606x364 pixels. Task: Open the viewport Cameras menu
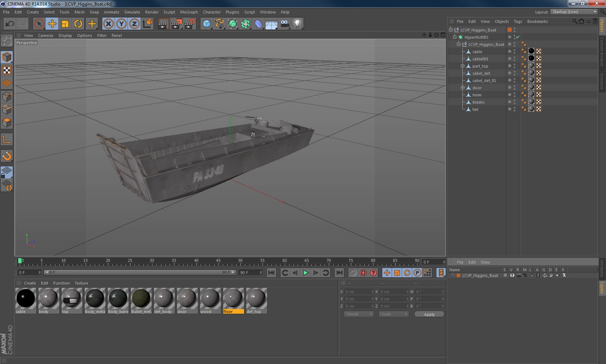(x=46, y=35)
